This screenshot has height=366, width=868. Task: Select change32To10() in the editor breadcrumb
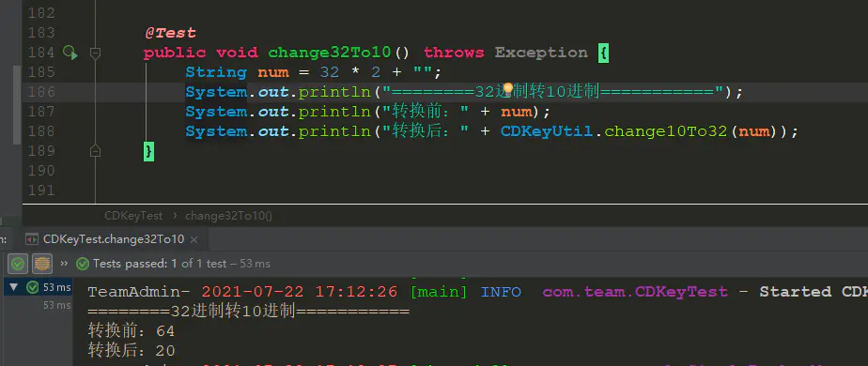click(x=228, y=216)
